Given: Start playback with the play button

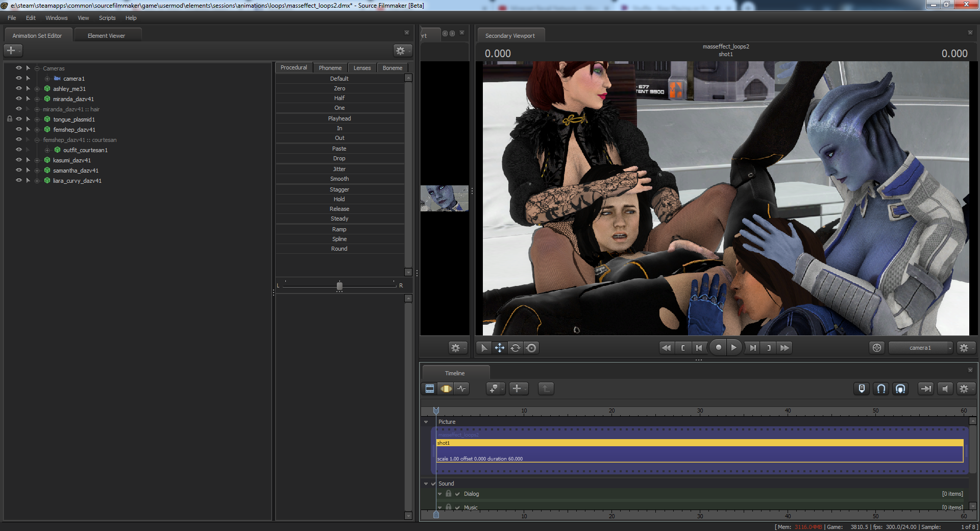Looking at the screenshot, I should click(734, 348).
